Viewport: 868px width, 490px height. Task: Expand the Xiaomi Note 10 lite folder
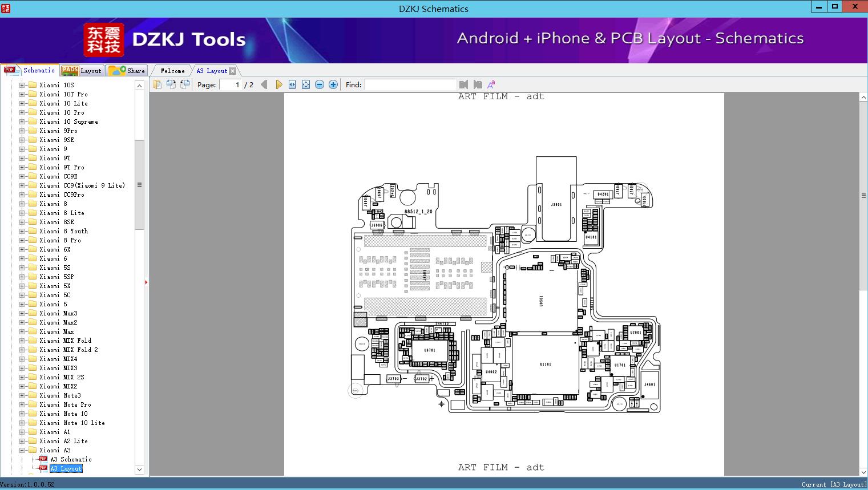pos(22,423)
